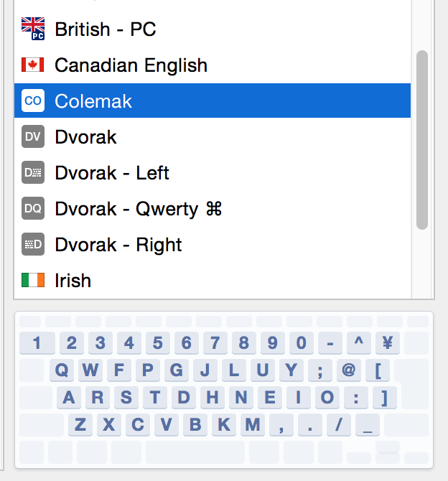Click the Irish flag icon
Screen dimensions: 448x481
pos(33,280)
